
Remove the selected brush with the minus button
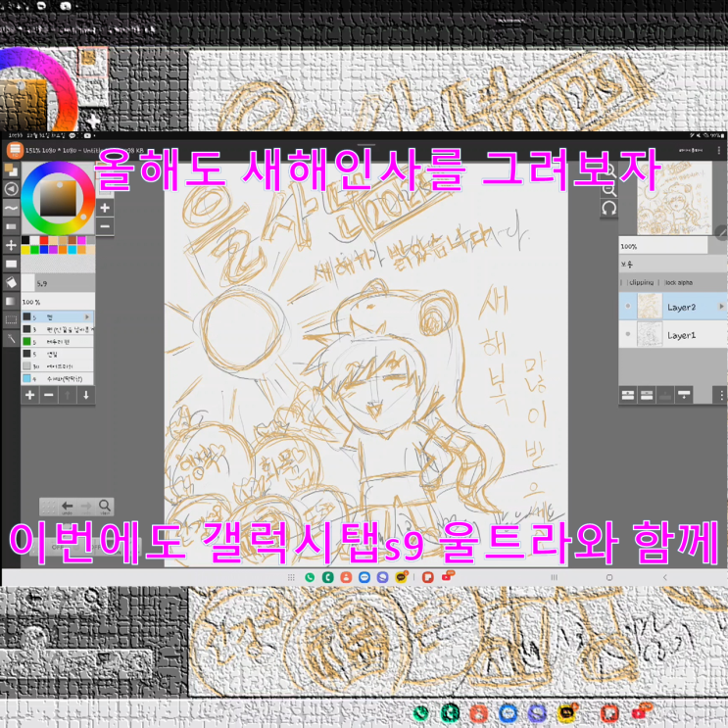49,395
